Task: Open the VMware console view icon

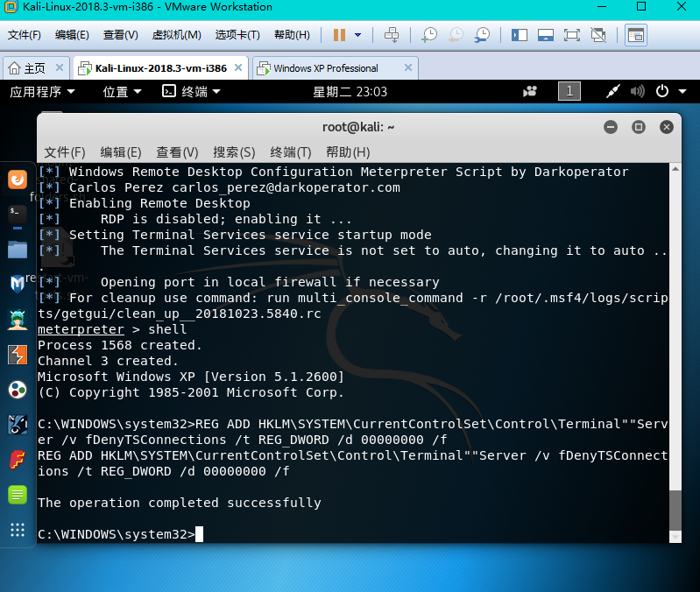Action: [636, 35]
